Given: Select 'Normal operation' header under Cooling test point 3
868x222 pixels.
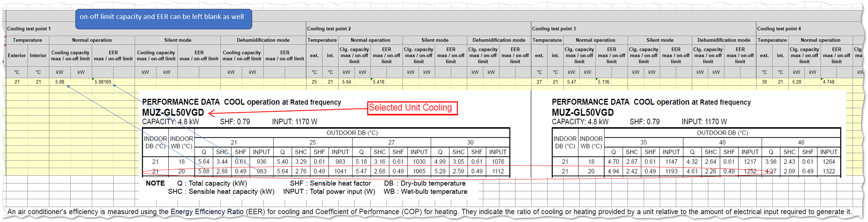Looking at the screenshot, I should pos(595,40).
